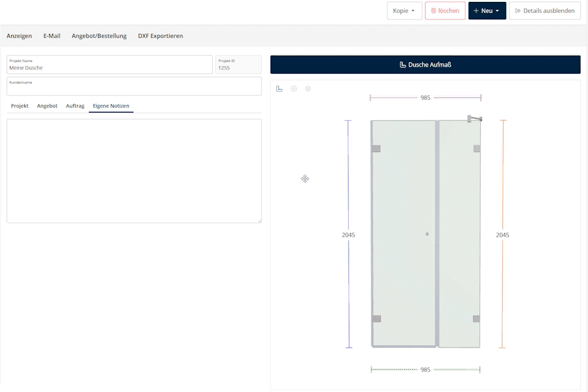Expand the Neu dropdown button
Screen dimensions: 588x392
click(x=487, y=11)
